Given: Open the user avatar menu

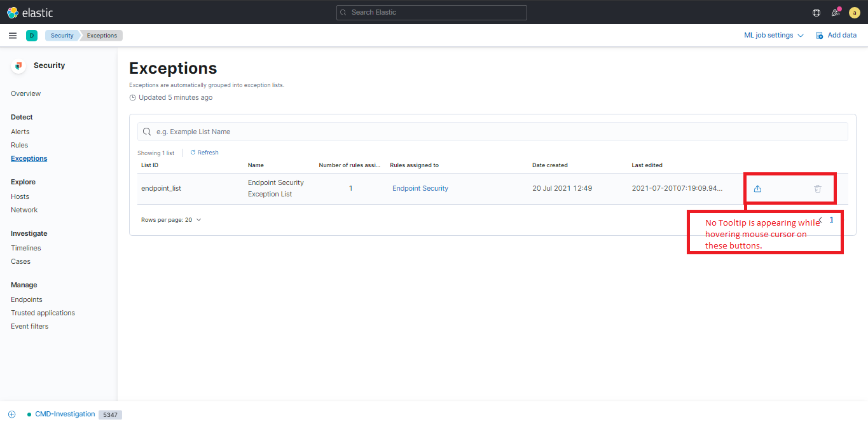Looking at the screenshot, I should click(855, 12).
